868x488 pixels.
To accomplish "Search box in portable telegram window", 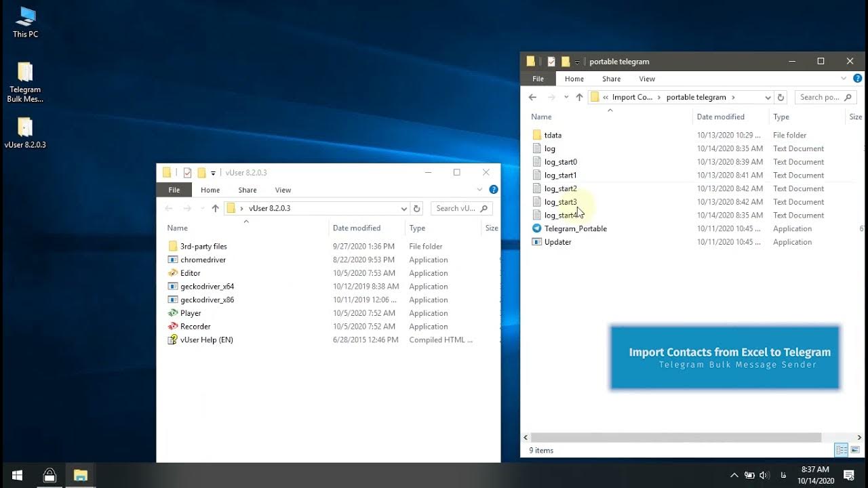I will tap(825, 97).
